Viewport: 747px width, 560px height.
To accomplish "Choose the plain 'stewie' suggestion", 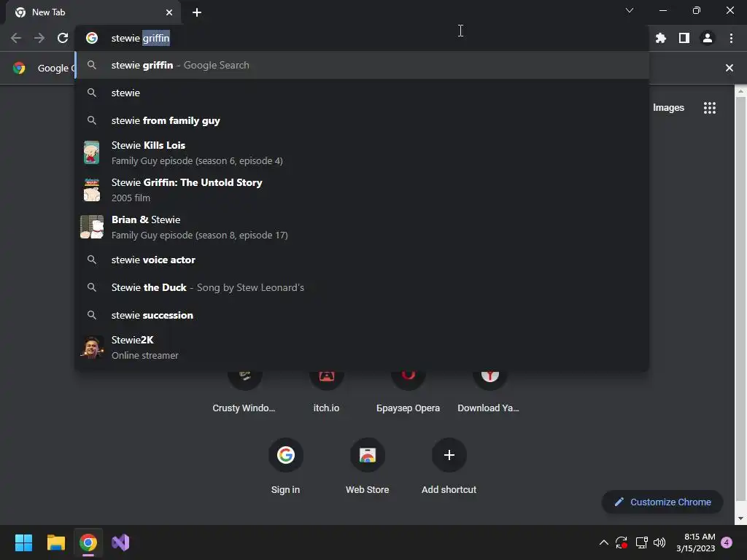I will 362,93.
